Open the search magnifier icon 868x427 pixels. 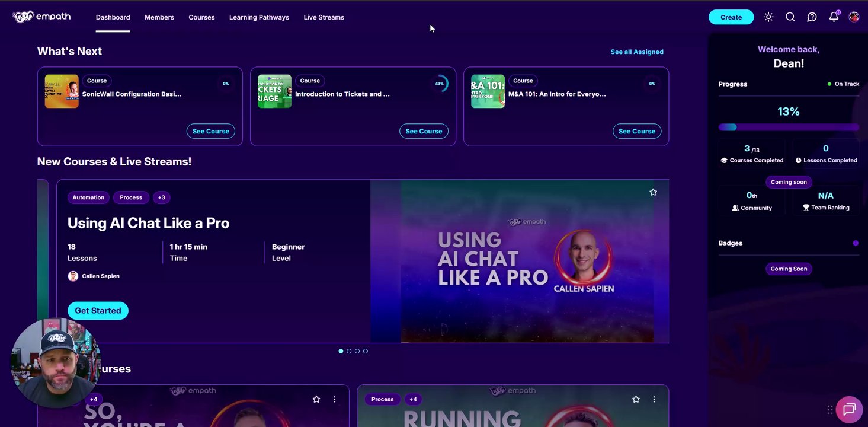click(x=790, y=17)
